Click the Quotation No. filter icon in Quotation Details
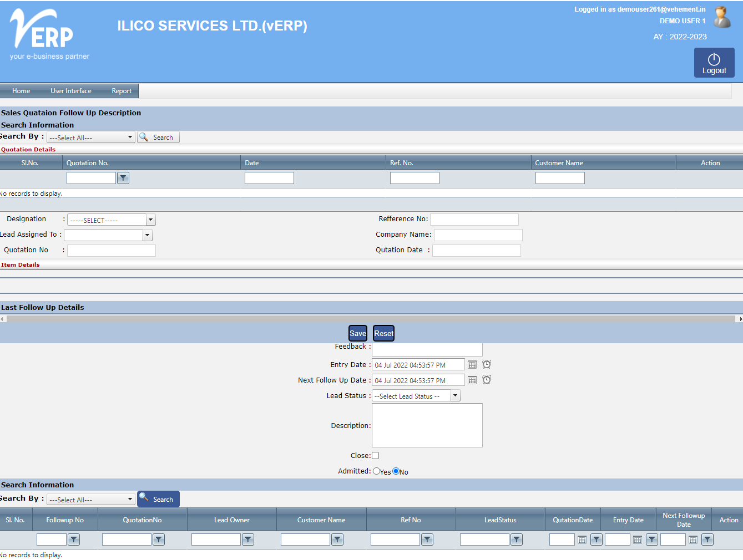This screenshot has height=560, width=743. tap(123, 178)
